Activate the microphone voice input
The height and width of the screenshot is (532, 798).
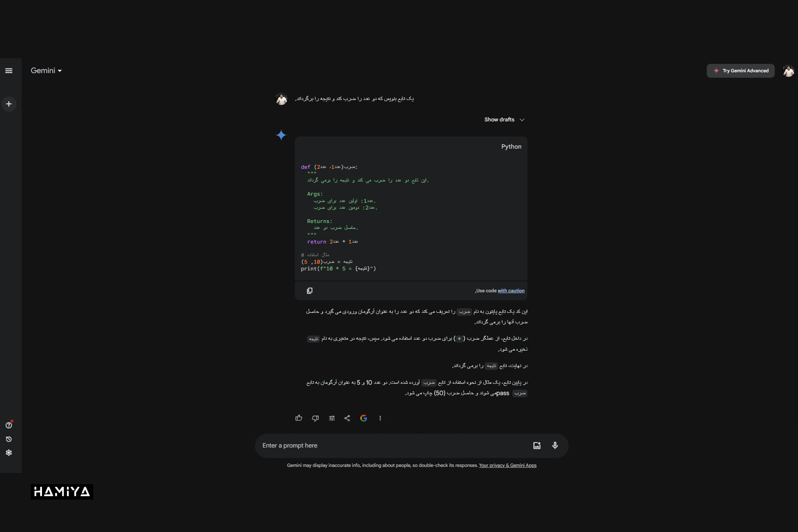click(555, 446)
